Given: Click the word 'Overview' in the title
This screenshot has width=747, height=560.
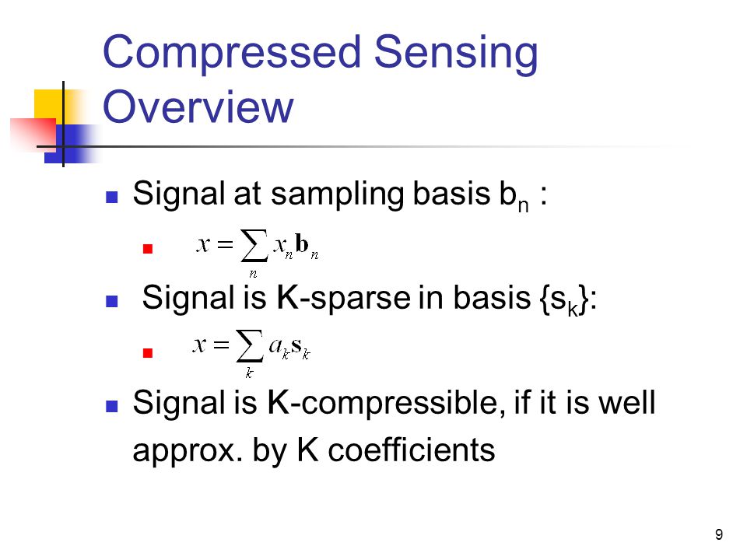Looking at the screenshot, I should point(198,107).
